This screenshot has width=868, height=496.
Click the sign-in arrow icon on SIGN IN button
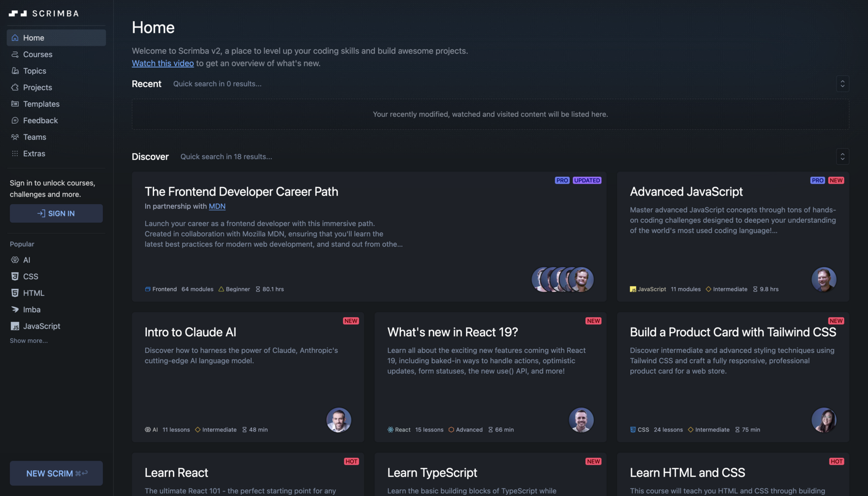pyautogui.click(x=41, y=213)
